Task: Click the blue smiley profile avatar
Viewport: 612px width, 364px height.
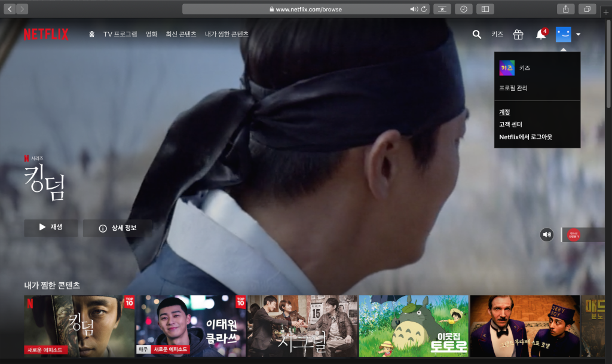Action: tap(563, 34)
